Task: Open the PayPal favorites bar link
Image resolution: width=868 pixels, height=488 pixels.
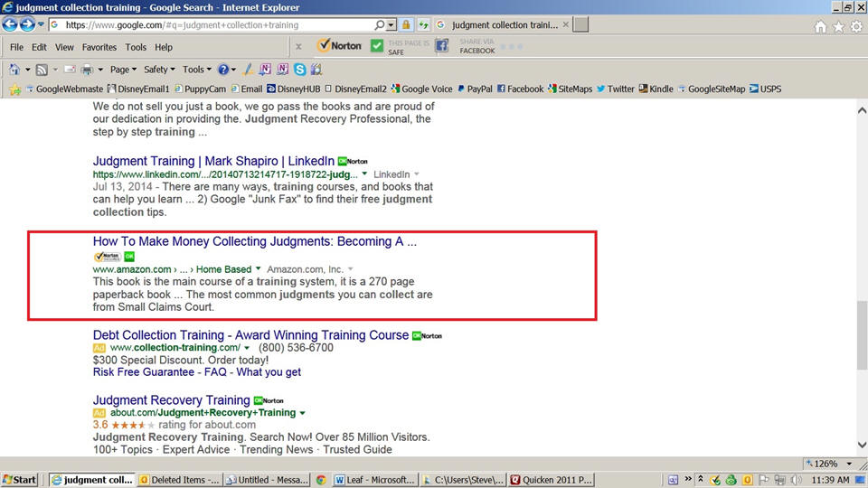Action: (x=474, y=89)
